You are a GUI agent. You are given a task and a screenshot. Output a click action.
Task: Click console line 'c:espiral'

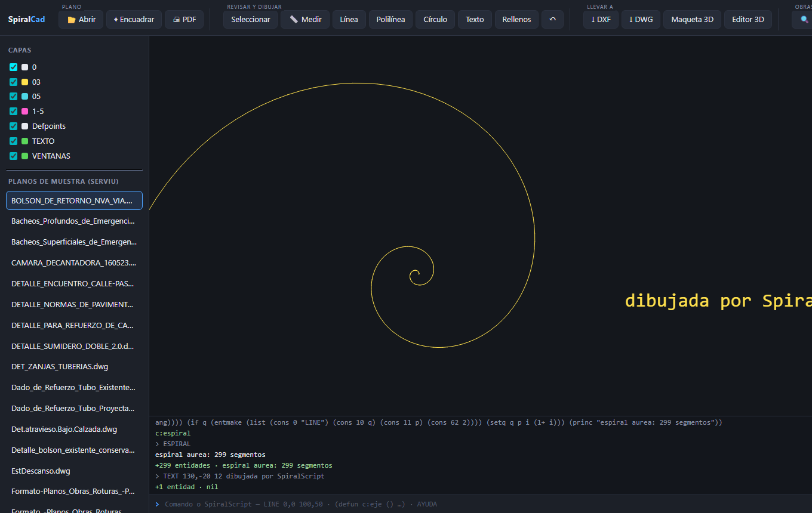point(173,433)
